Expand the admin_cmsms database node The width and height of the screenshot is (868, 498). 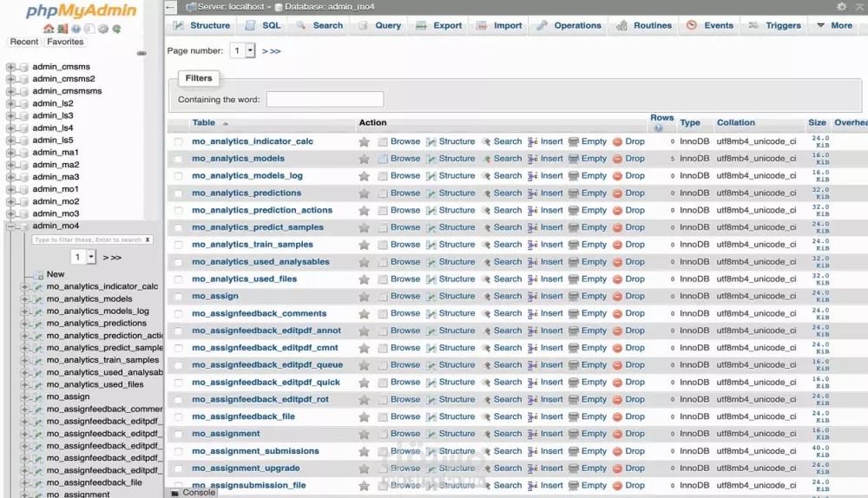[10, 67]
